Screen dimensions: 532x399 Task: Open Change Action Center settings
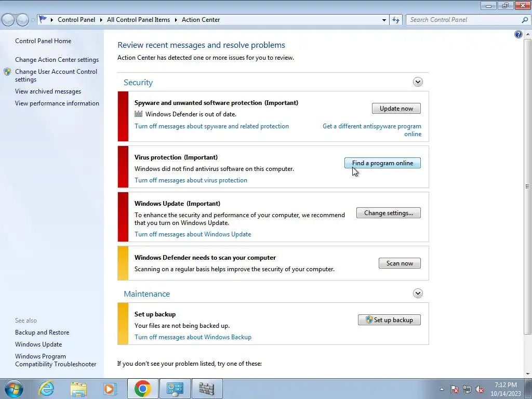57,59
